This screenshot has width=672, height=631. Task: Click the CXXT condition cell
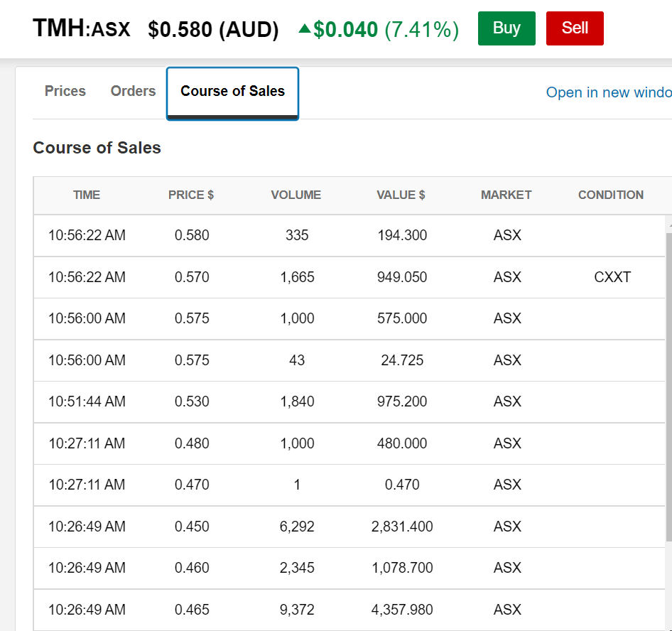pyautogui.click(x=612, y=277)
